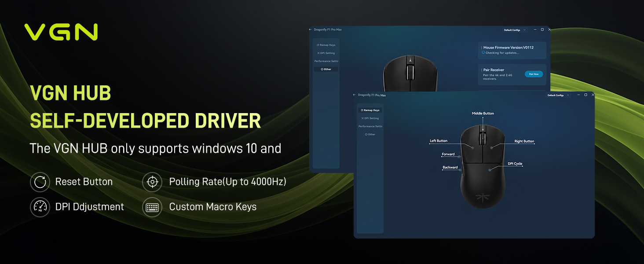Image resolution: width=644 pixels, height=264 pixels.
Task: Click Dragonfly F1 Pro Max title in front window
Action: (372, 95)
